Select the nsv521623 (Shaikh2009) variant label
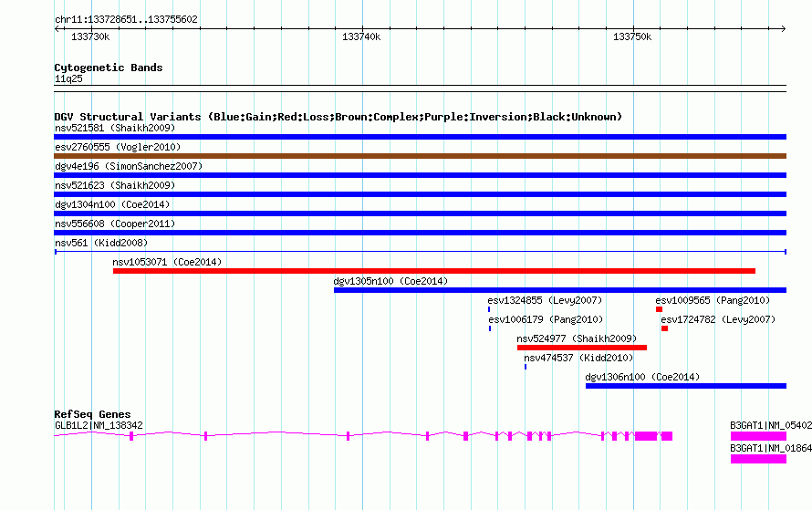812x510 pixels. point(114,185)
